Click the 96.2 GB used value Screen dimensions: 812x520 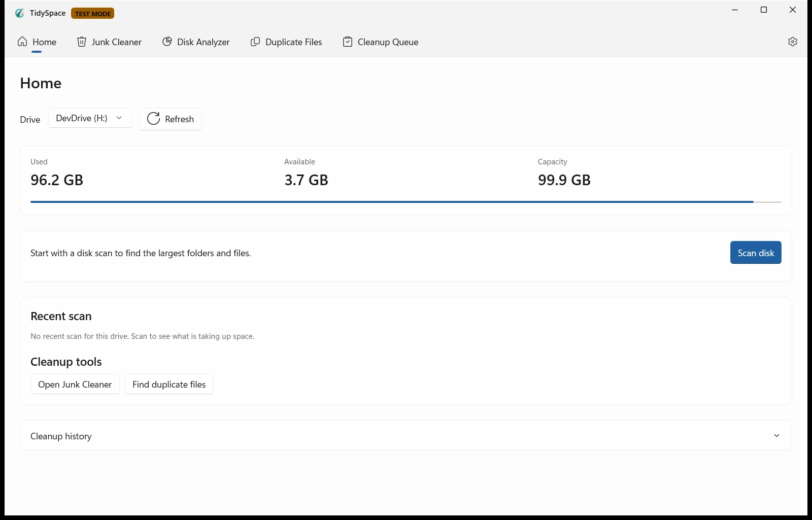tap(57, 180)
